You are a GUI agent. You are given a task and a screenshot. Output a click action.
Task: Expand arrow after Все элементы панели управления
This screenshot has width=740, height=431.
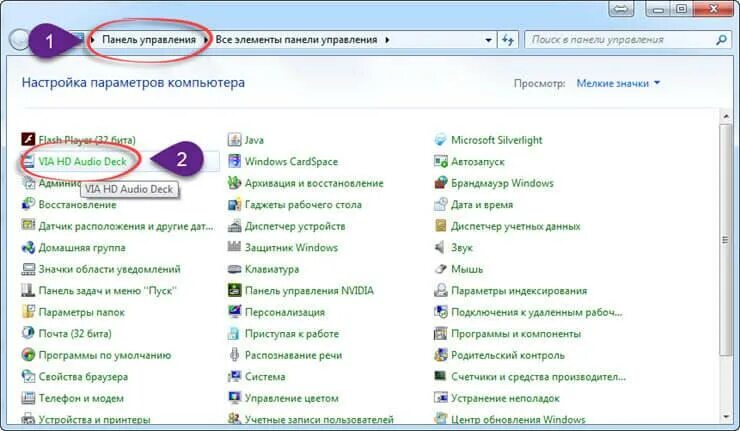tap(387, 40)
